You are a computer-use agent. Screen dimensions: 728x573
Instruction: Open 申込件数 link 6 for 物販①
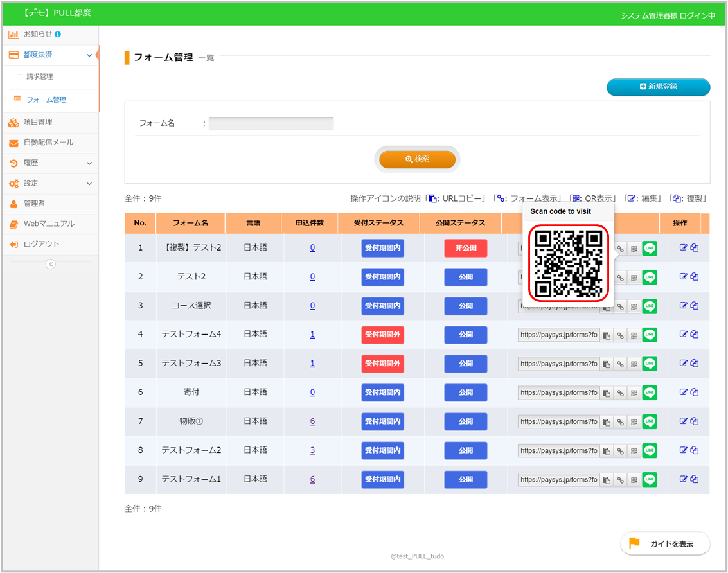(312, 421)
